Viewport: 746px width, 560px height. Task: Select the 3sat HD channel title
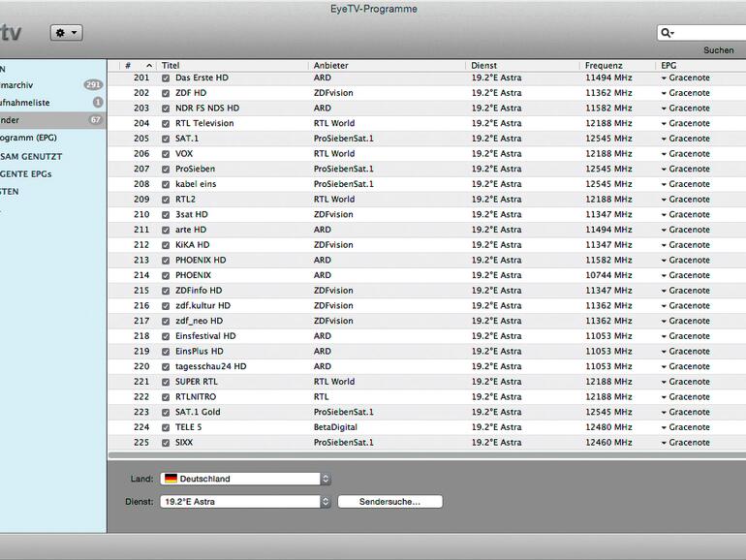tap(191, 214)
